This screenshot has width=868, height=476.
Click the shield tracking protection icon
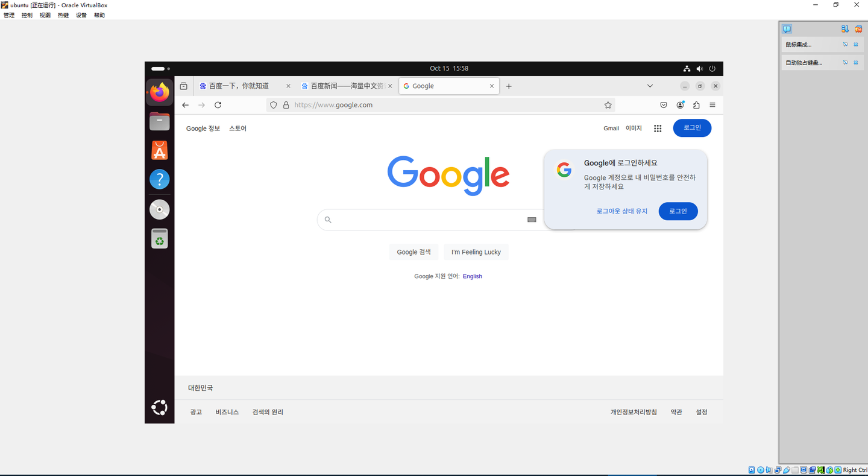(x=273, y=105)
